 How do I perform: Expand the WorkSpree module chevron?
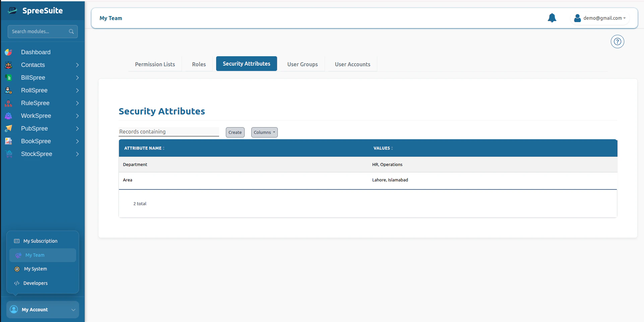77,116
